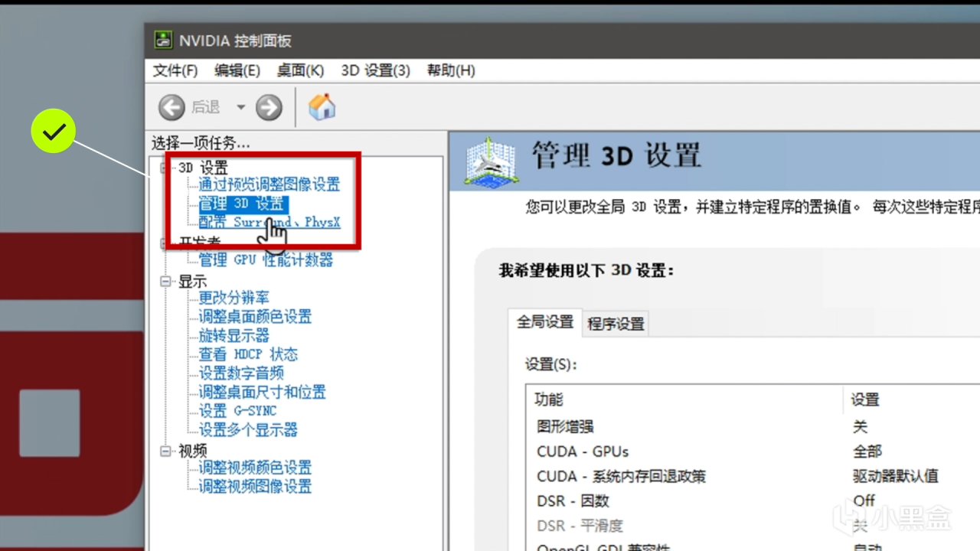Open 调整视频颜色设置 in the tree
980x551 pixels.
coord(255,468)
